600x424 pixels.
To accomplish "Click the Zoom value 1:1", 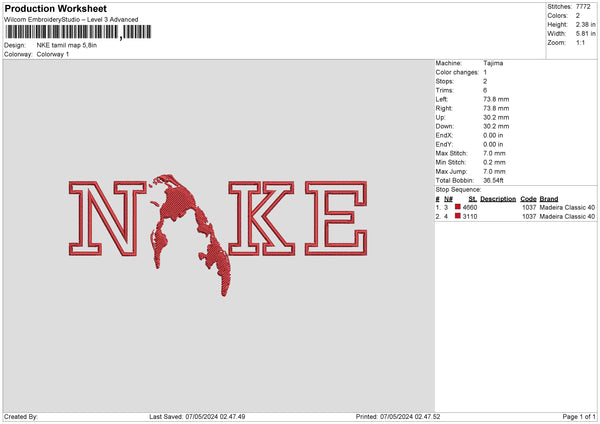I will (580, 42).
